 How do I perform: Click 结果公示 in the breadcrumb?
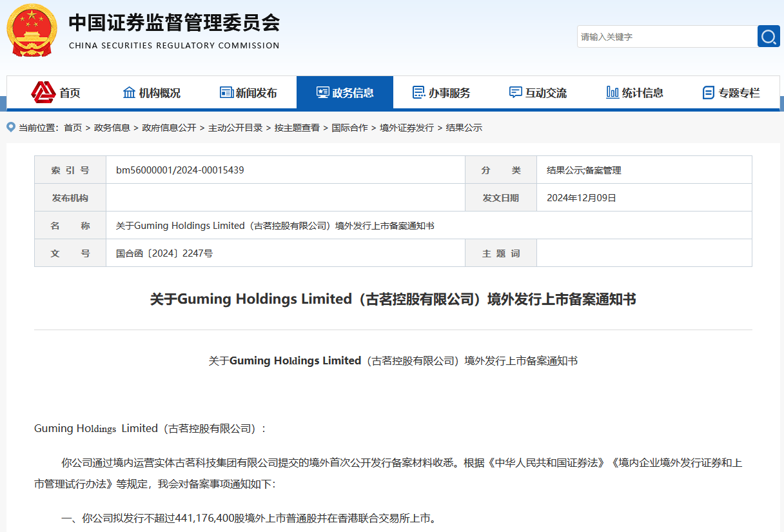click(x=464, y=128)
